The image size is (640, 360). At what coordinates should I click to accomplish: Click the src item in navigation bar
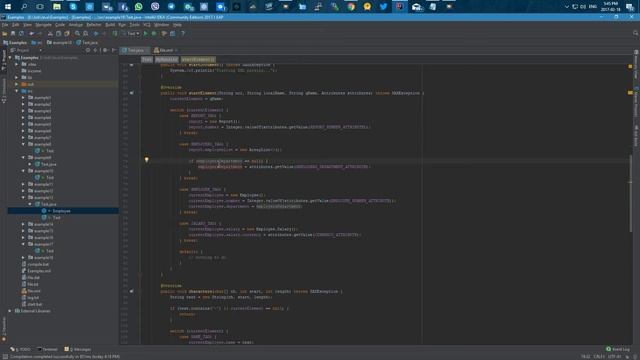point(37,42)
